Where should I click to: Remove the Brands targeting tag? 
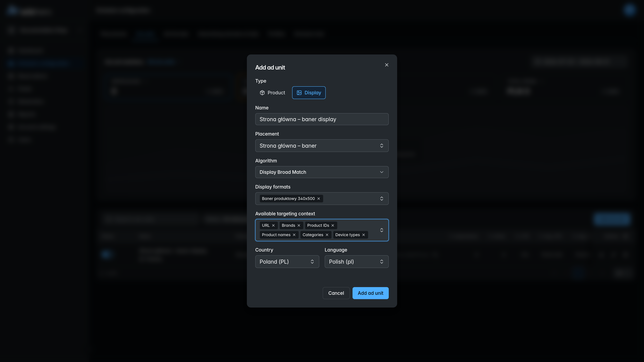tap(299, 225)
